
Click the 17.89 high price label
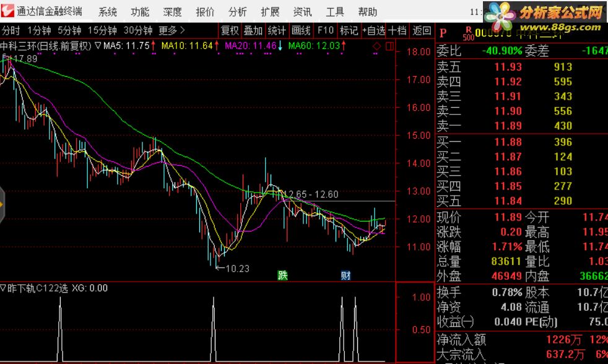(25, 59)
